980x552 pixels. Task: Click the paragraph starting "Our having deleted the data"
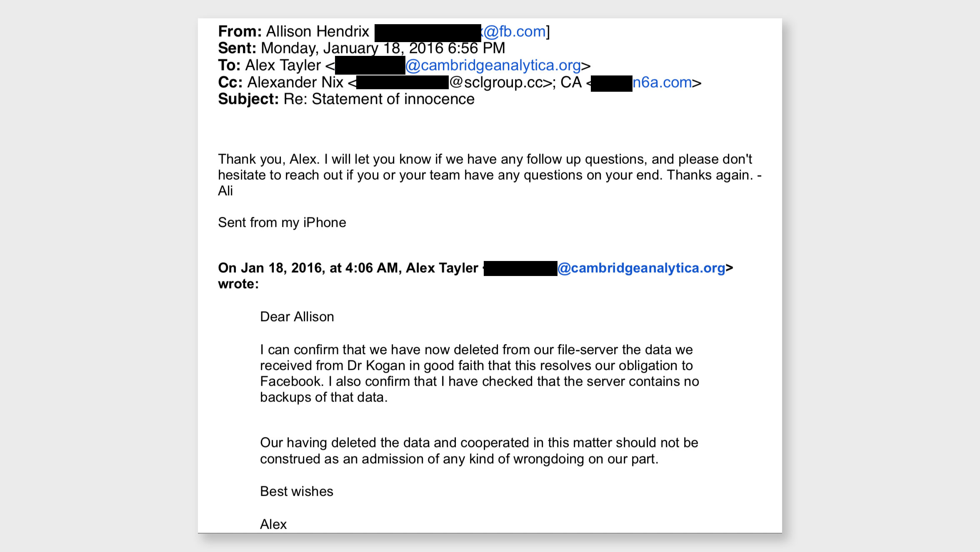tap(479, 451)
